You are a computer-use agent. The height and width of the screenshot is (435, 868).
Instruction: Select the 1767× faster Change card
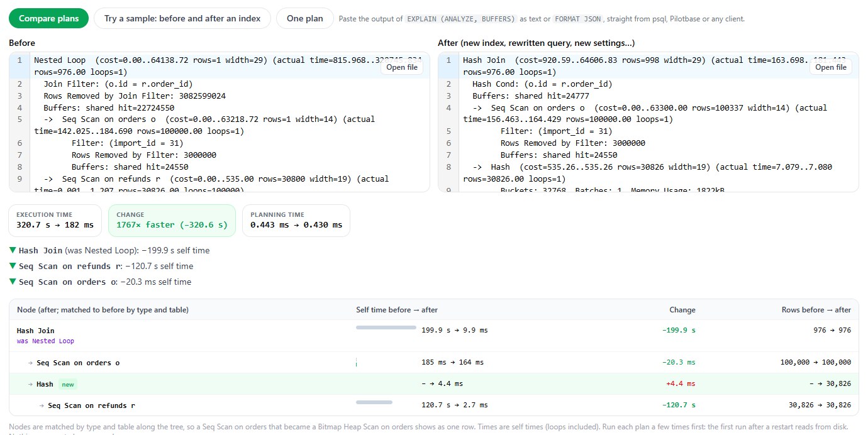click(172, 220)
